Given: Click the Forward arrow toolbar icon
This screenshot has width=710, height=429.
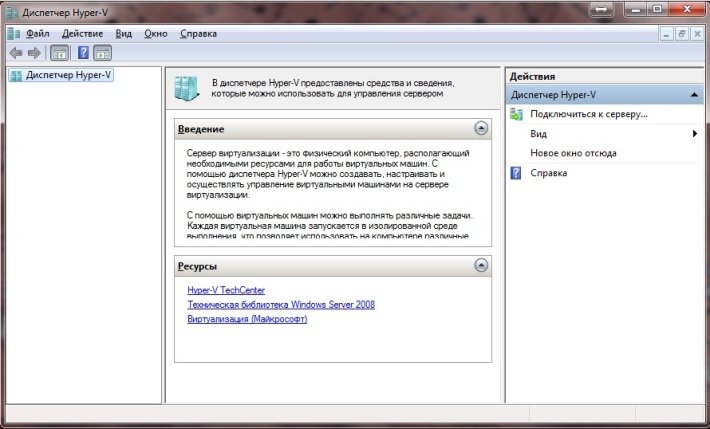Looking at the screenshot, I should point(34,53).
